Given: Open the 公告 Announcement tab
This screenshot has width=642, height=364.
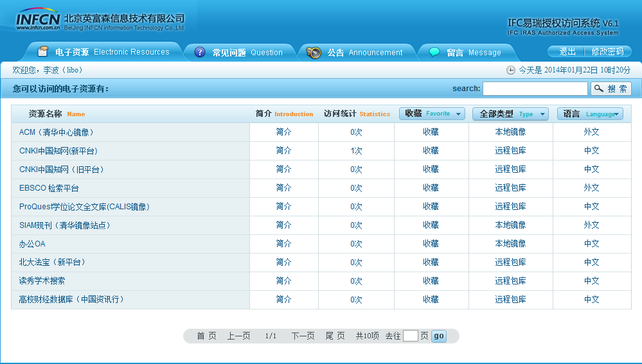Looking at the screenshot, I should click(x=364, y=53).
